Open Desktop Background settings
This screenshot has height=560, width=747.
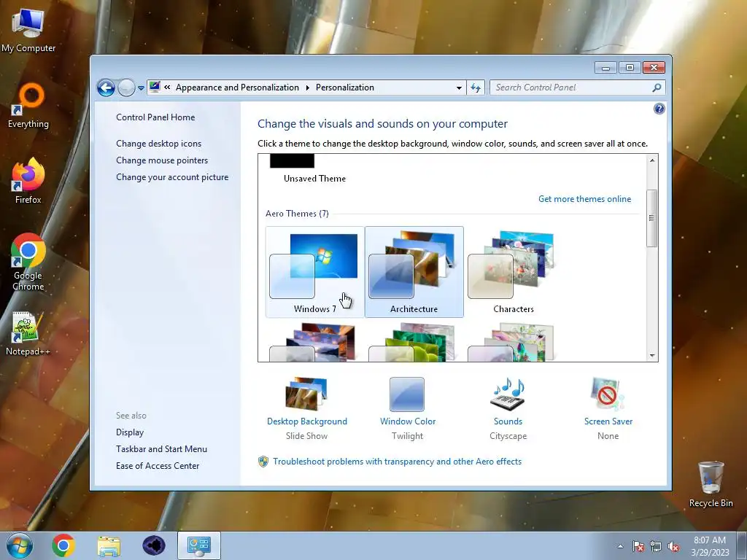point(307,408)
